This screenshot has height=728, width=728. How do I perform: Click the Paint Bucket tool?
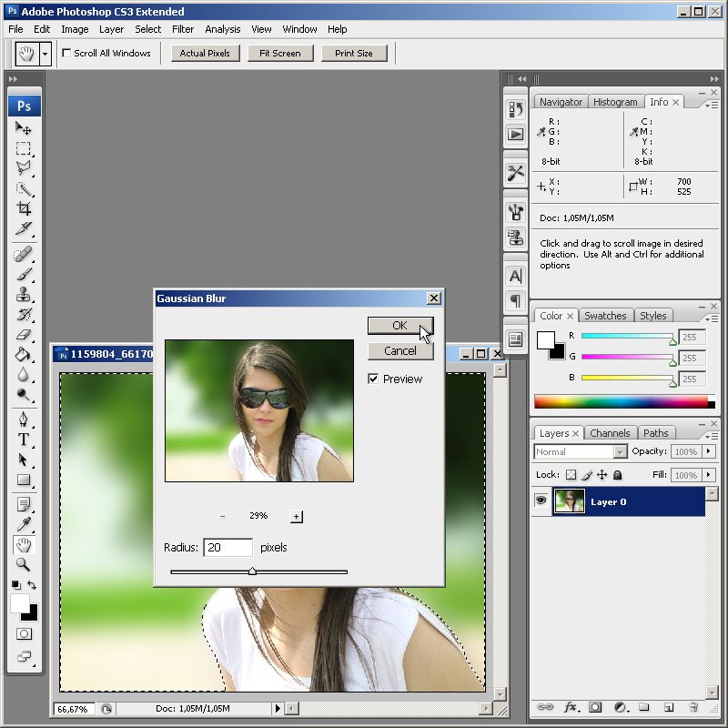[x=24, y=354]
